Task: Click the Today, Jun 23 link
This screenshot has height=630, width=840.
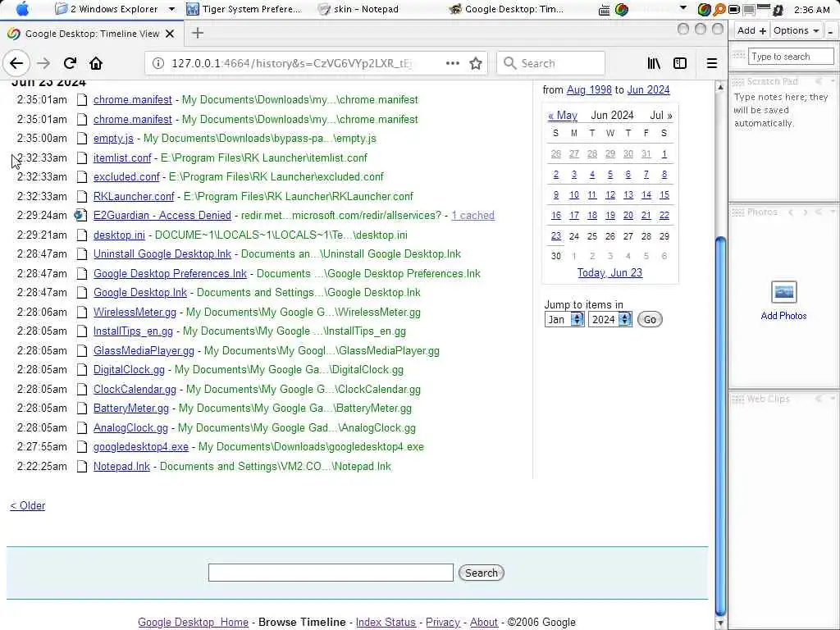Action: point(609,272)
